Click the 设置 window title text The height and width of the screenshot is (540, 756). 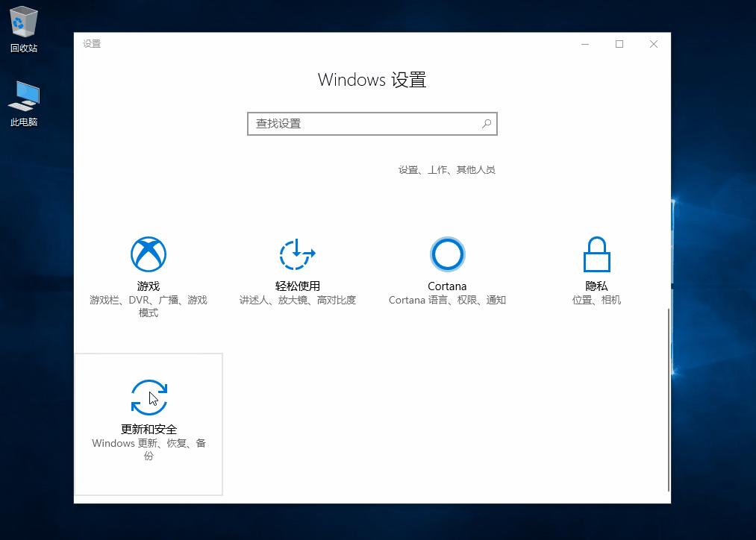(91, 44)
